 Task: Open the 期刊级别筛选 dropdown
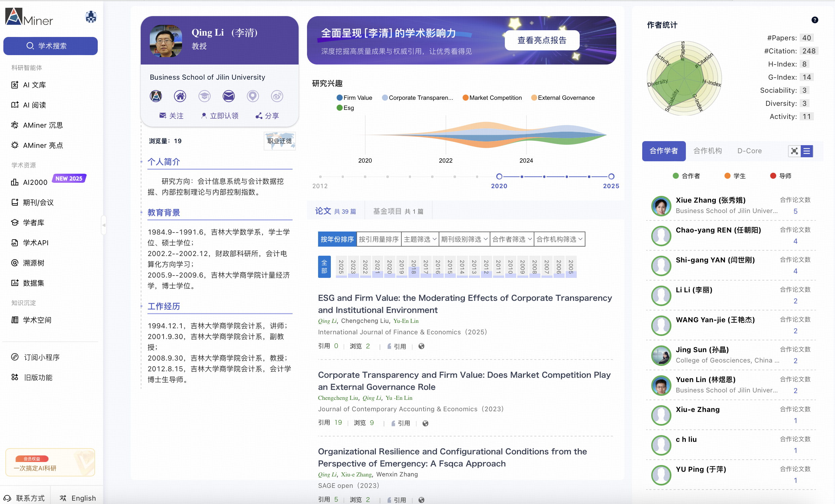pos(464,239)
